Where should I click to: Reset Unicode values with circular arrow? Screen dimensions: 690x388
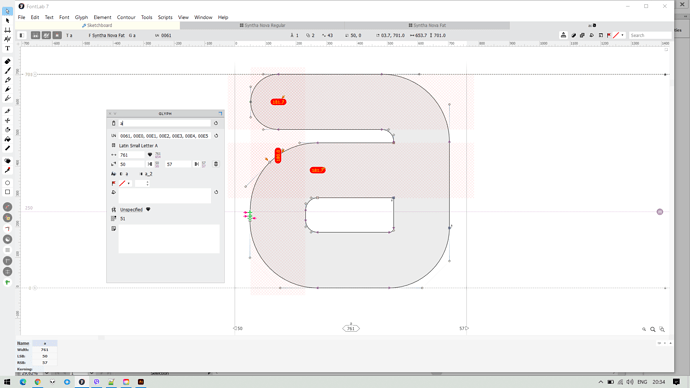tap(216, 136)
